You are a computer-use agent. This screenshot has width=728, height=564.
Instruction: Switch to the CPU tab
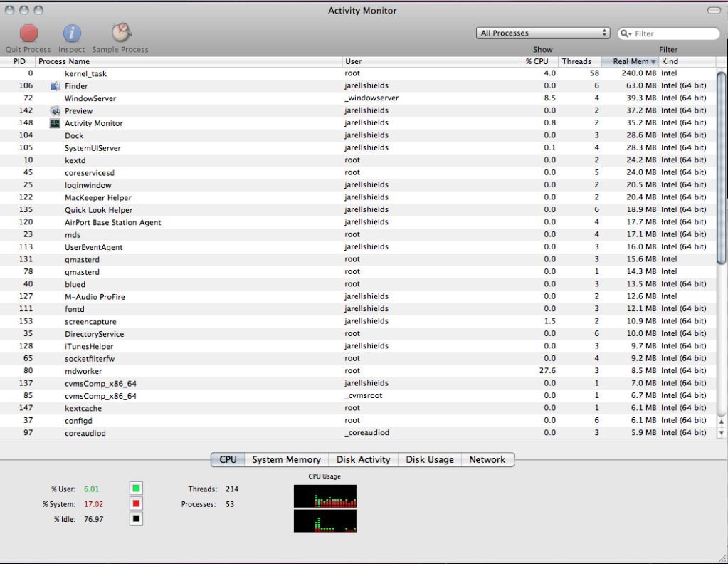coord(228,459)
